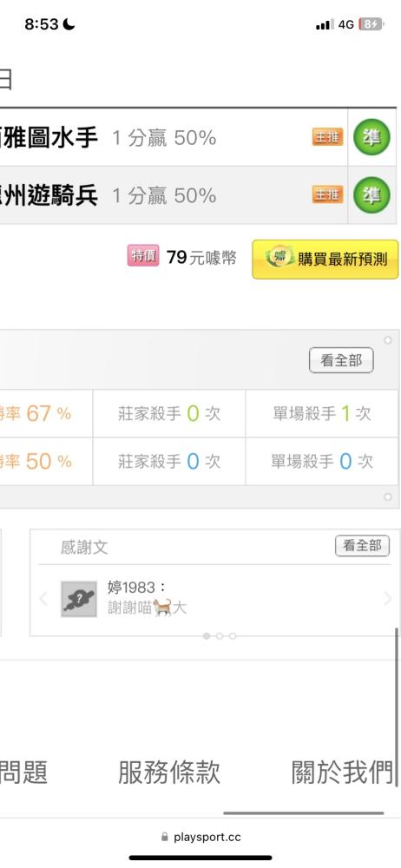Click 看全部 in the stats panel
This screenshot has width=401, height=868.
pyautogui.click(x=341, y=360)
